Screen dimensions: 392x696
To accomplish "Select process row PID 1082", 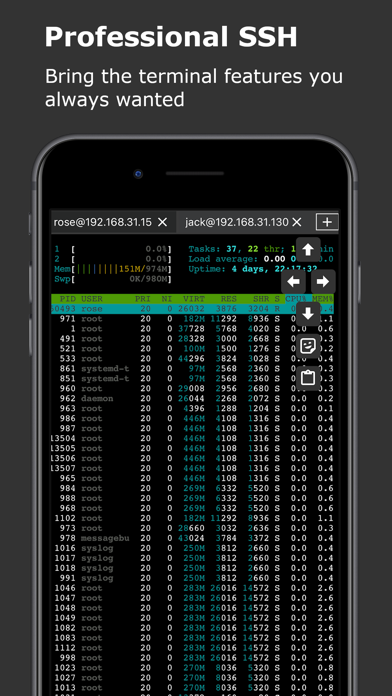I will tap(192, 628).
